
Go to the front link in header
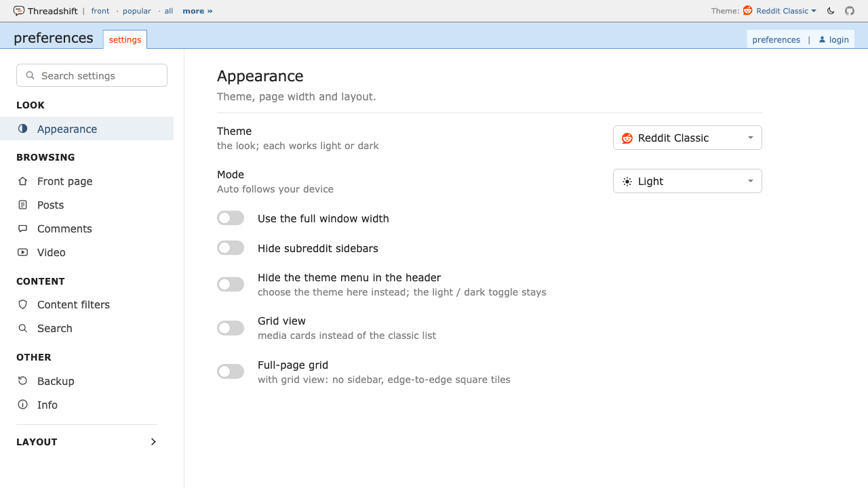[100, 11]
